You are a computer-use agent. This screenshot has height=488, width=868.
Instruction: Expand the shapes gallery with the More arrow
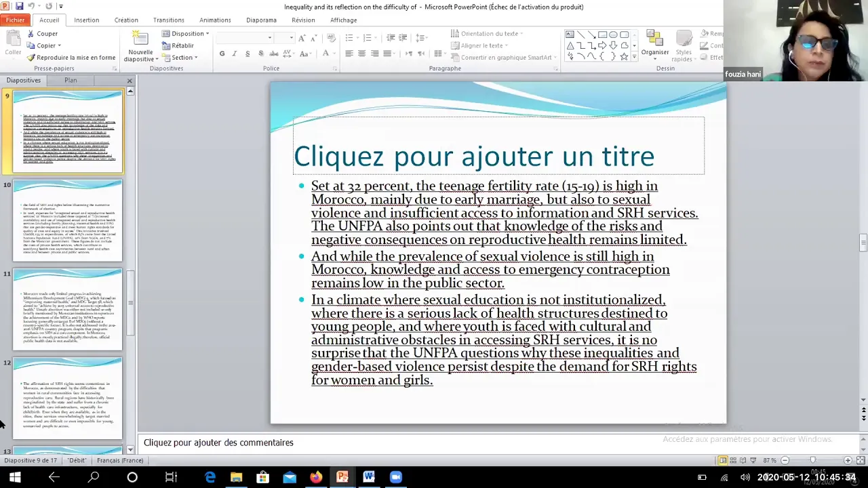point(634,57)
